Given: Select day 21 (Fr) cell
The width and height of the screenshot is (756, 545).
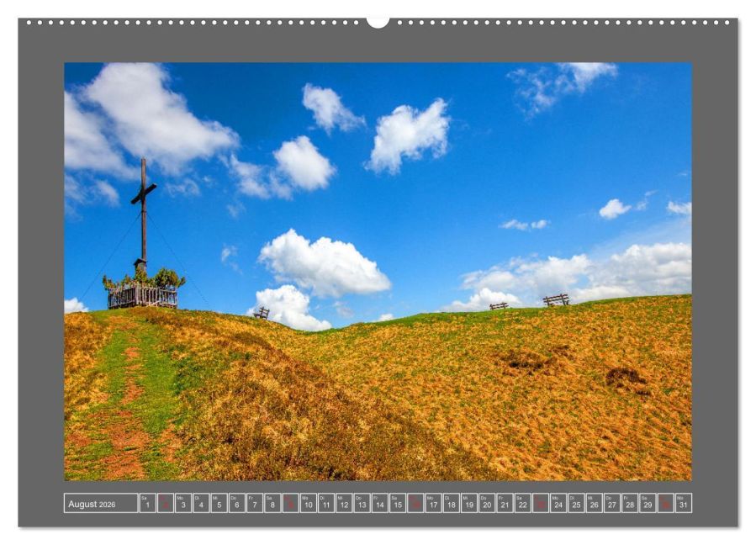Looking at the screenshot, I should tap(505, 503).
